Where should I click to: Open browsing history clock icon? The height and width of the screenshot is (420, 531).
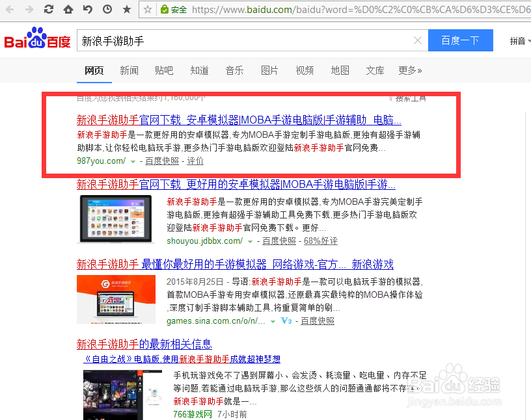107,10
